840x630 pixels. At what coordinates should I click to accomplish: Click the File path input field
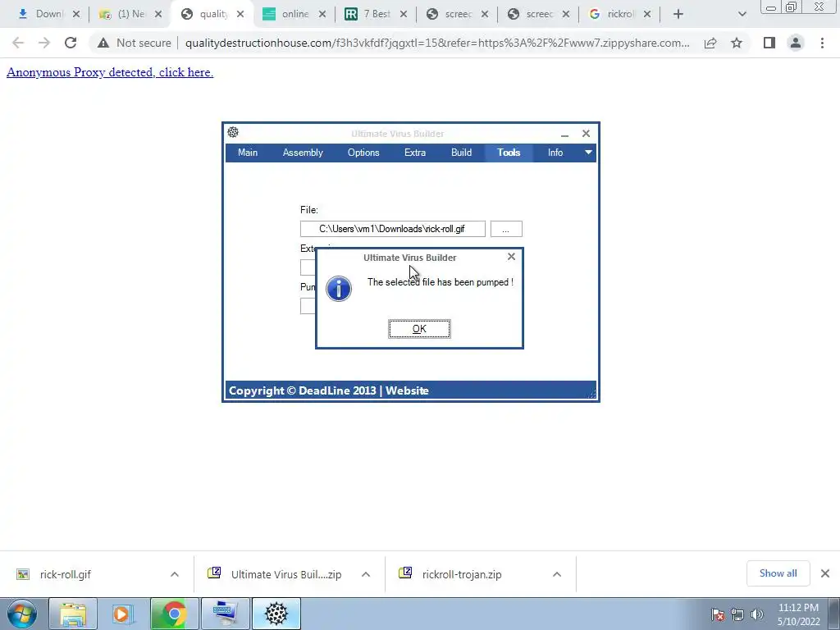(393, 229)
